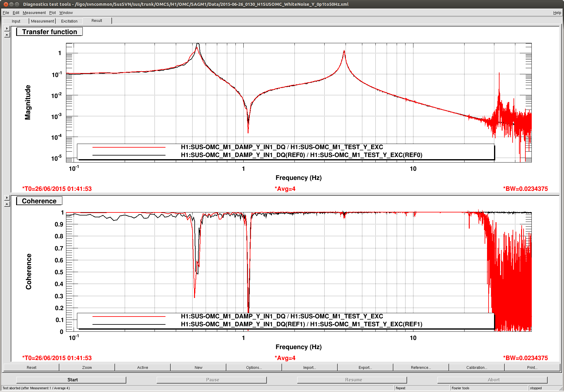Click the black REF1 legend line
564x392 pixels.
point(129,324)
